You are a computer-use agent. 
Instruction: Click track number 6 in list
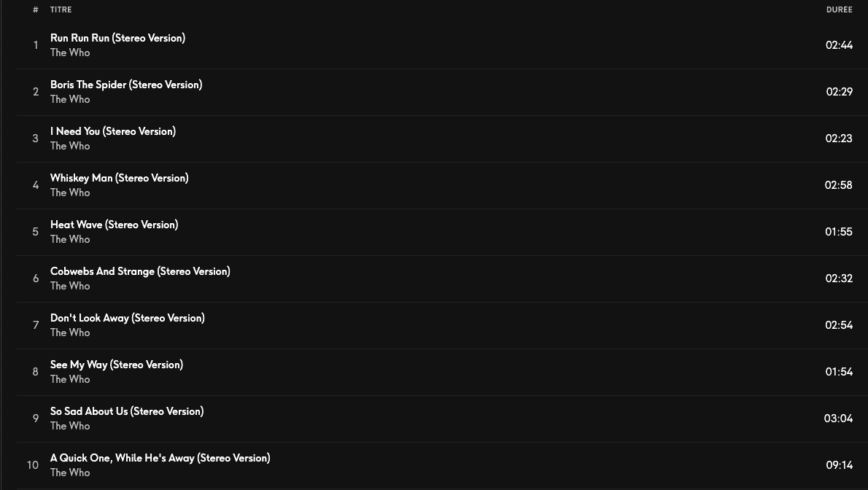pos(36,279)
